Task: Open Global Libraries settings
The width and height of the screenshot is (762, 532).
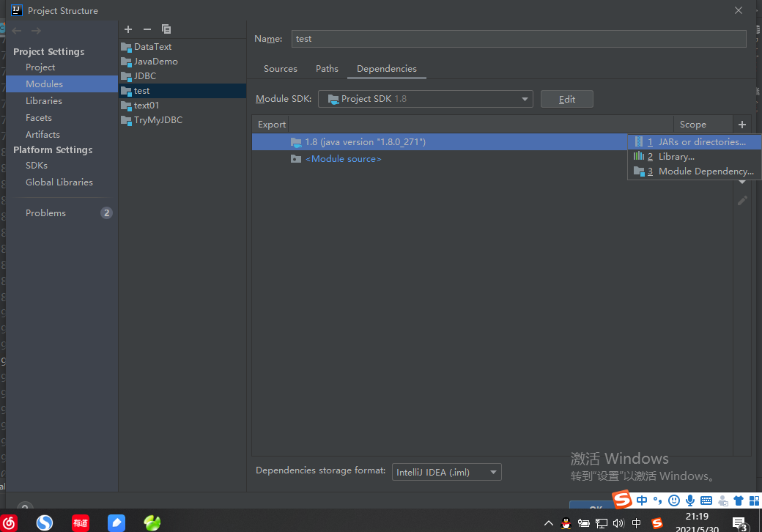Action: pos(59,182)
